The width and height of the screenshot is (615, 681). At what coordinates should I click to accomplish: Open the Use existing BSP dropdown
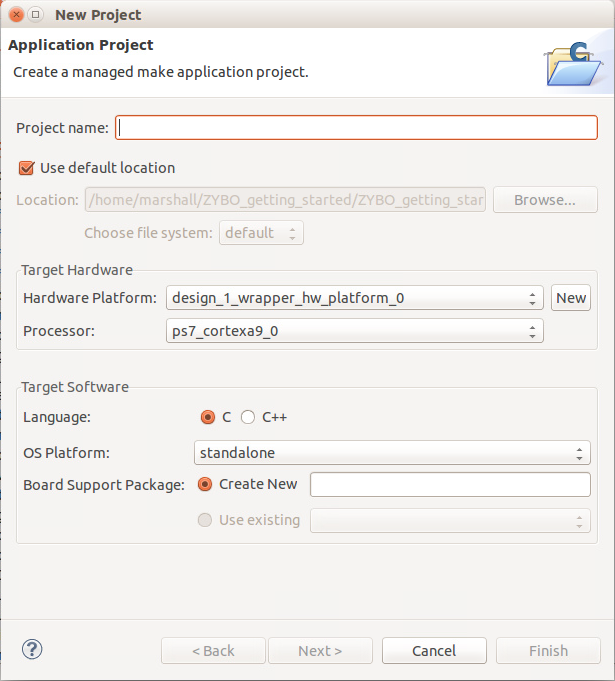[x=450, y=520]
